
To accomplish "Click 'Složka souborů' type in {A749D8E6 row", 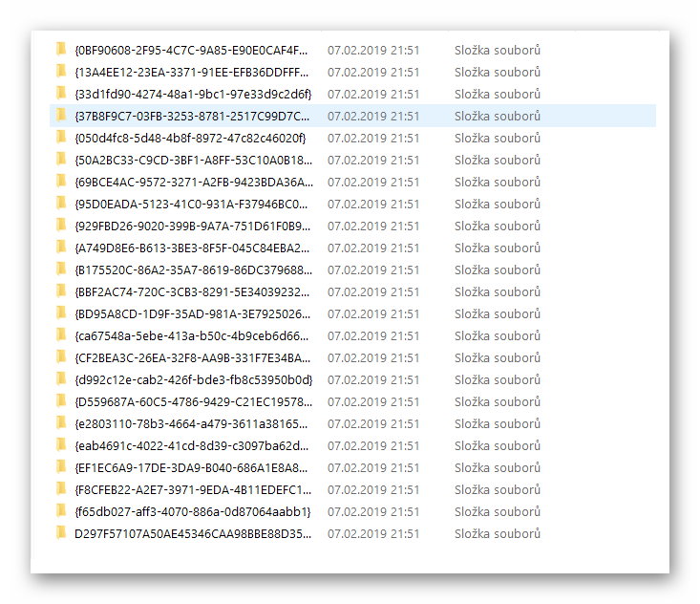I will click(498, 248).
